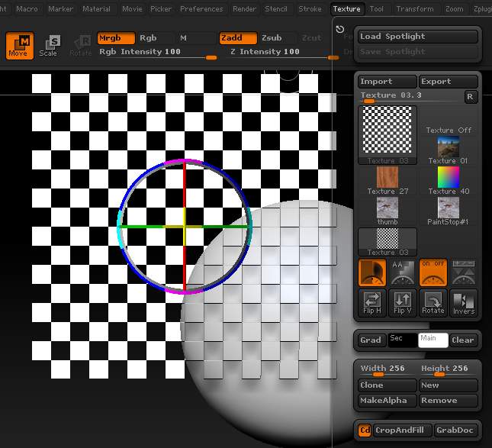Viewport: 492px width, 448px height.
Task: Select the Texture 40 rainbow thumbnail
Action: pyautogui.click(x=449, y=181)
